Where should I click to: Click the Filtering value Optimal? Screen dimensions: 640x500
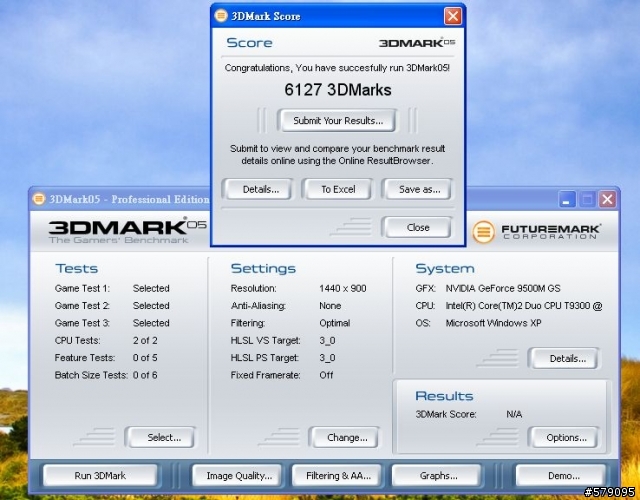[x=335, y=323]
